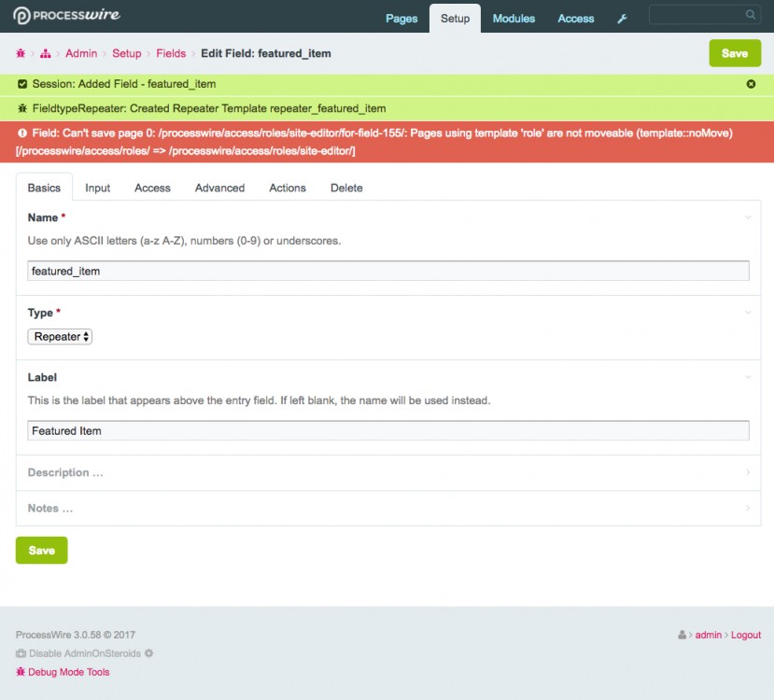Dismiss notices with the close X icon

click(x=751, y=84)
